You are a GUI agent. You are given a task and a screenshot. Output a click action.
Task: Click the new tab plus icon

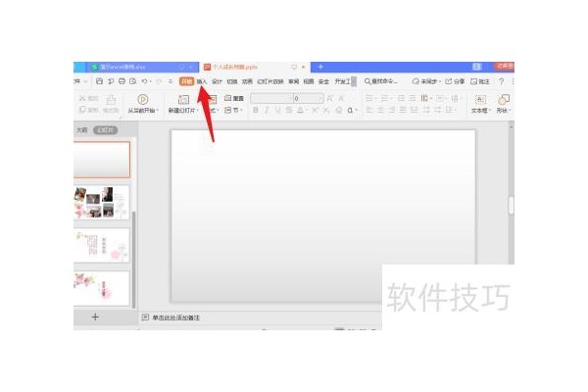point(320,67)
